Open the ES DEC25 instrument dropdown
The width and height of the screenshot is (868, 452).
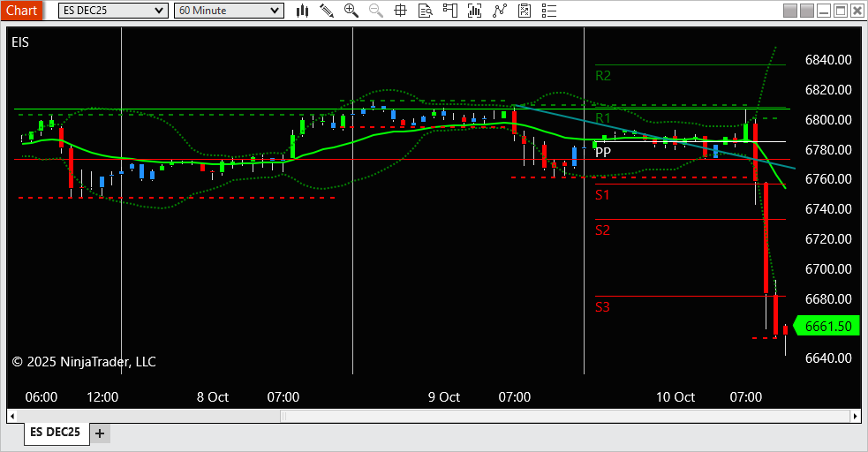coord(113,11)
